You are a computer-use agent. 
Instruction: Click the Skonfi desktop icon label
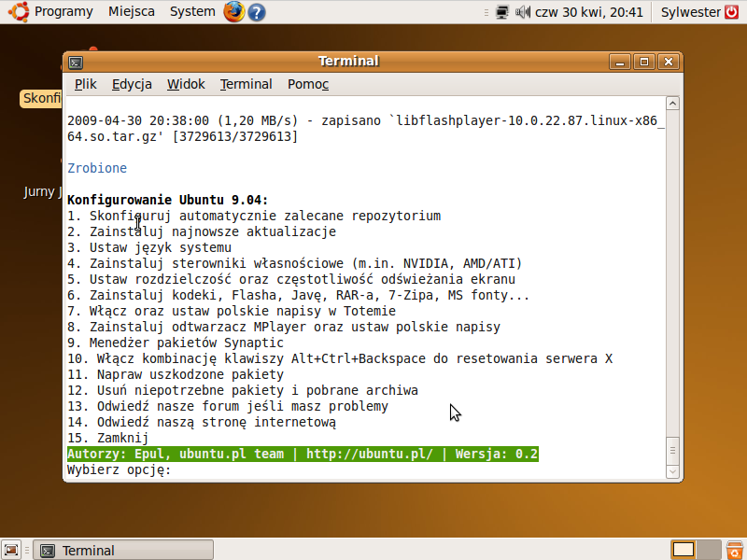(41, 99)
